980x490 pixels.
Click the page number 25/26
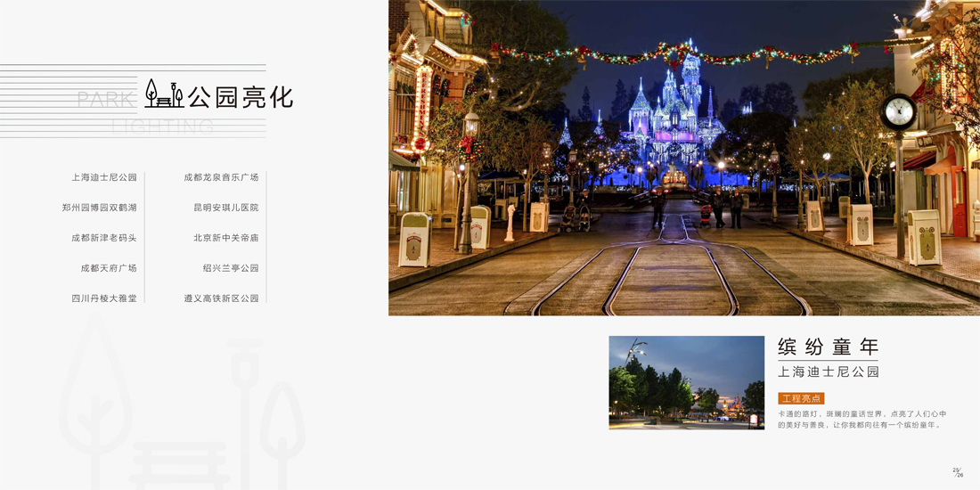[x=957, y=472]
